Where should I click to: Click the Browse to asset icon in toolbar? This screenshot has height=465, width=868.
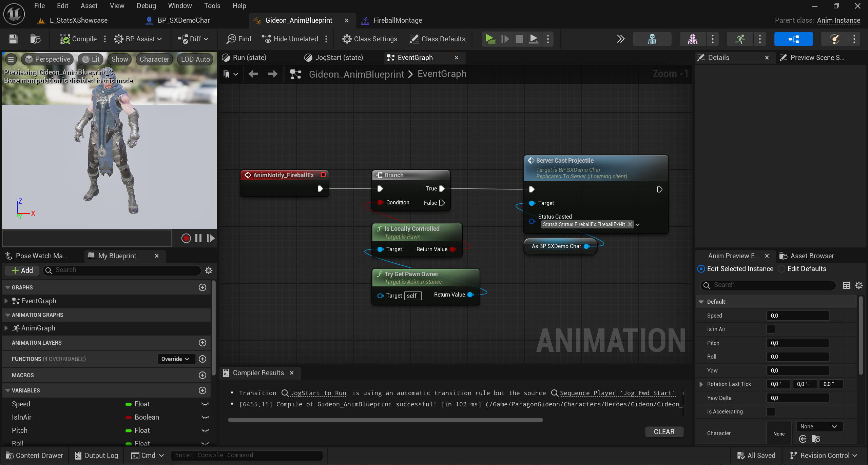coord(35,39)
